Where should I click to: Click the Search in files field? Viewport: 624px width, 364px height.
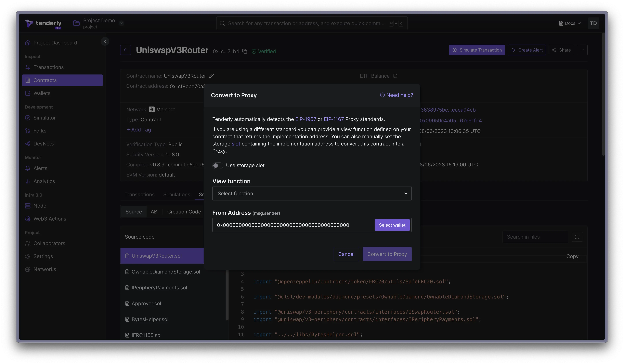[x=535, y=237]
